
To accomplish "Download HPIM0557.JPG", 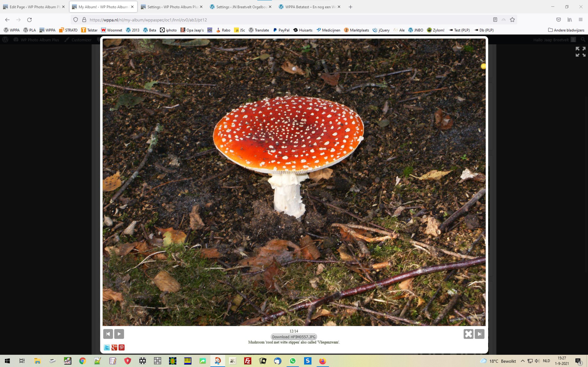I will (294, 337).
